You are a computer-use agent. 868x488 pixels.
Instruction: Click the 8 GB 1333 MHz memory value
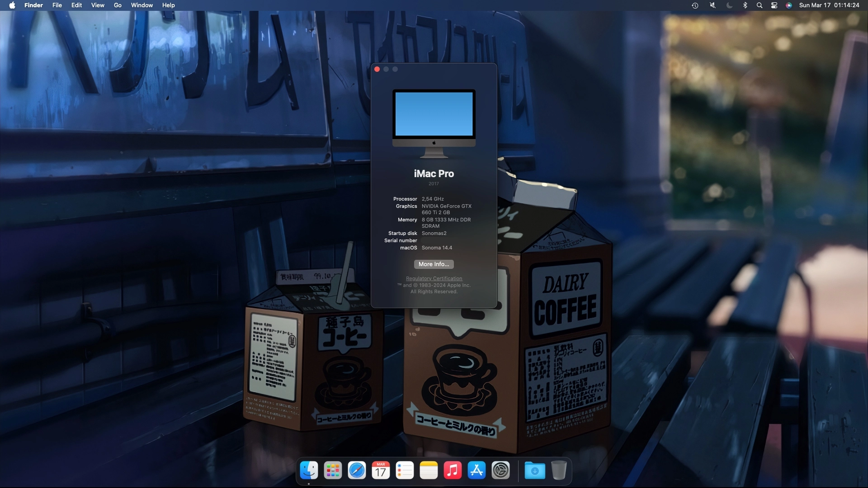tap(446, 223)
